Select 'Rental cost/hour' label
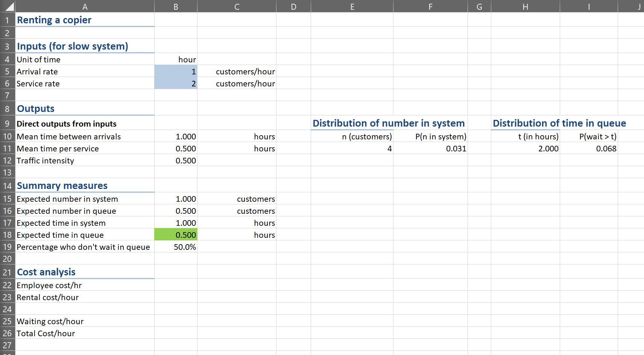This screenshot has height=355, width=644. [85, 297]
